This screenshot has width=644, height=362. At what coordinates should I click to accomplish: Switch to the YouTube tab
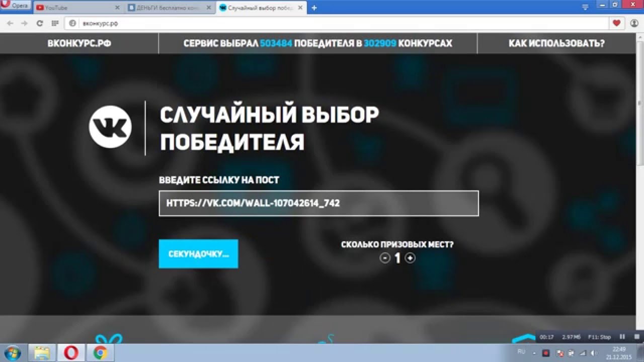coord(78,8)
